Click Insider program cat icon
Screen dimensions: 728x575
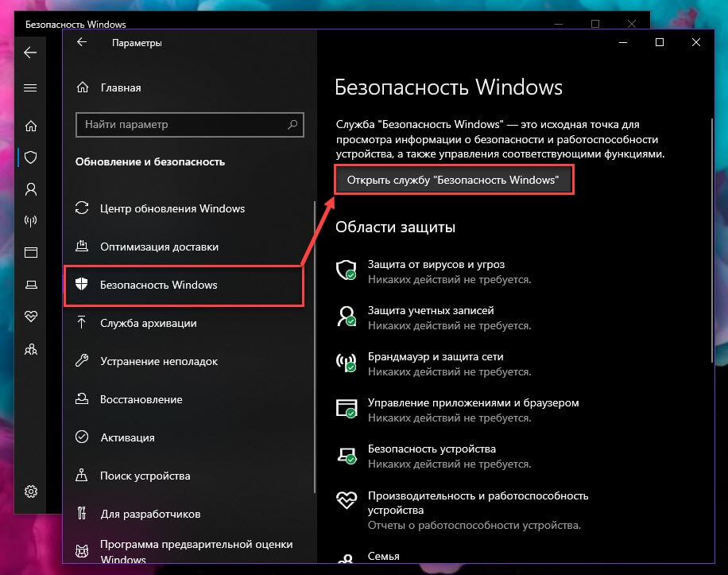pos(82,551)
